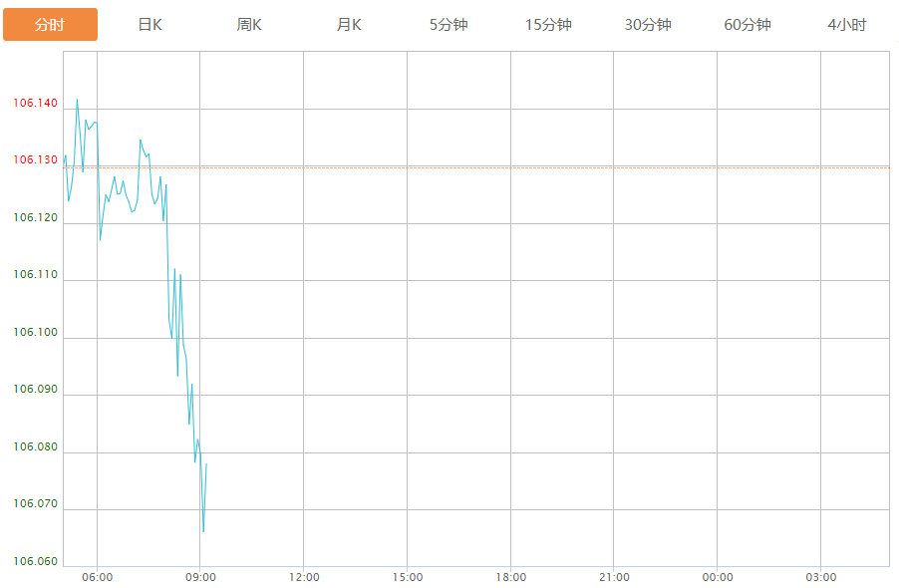This screenshot has height=588, width=899.
Task: Click the price line's lowest dip
Action: (x=203, y=531)
